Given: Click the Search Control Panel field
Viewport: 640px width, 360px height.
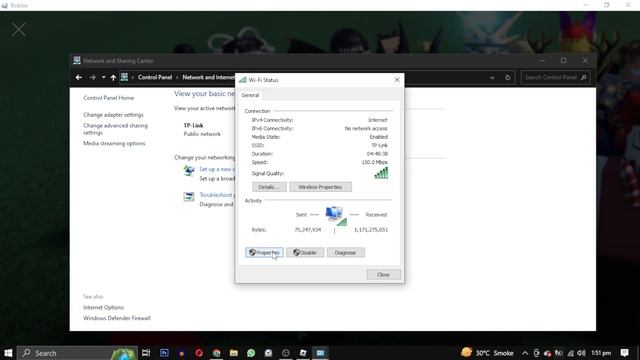Looking at the screenshot, I should pos(555,77).
